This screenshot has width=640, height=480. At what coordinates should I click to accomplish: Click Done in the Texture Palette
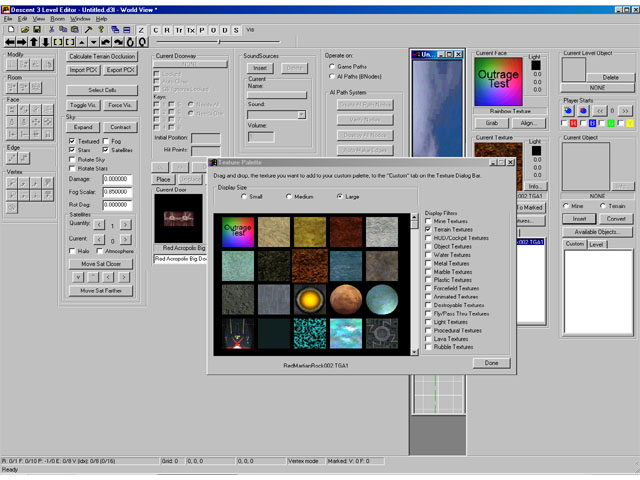point(491,363)
